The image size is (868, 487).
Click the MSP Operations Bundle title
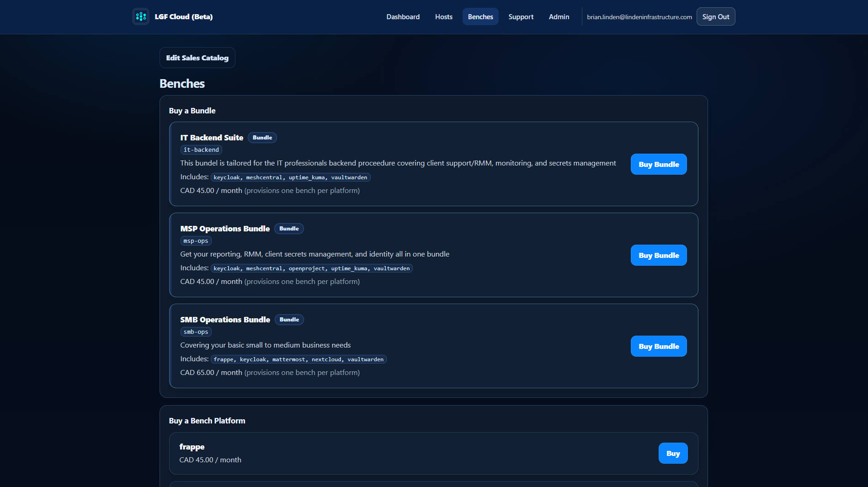click(x=225, y=229)
